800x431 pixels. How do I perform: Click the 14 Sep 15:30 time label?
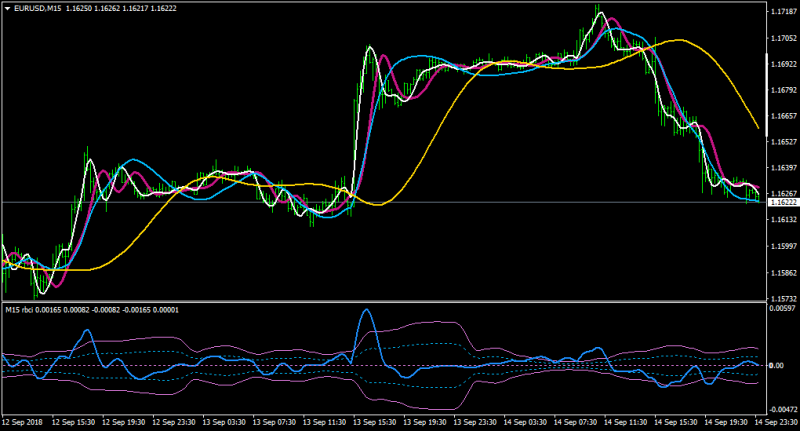[676, 422]
